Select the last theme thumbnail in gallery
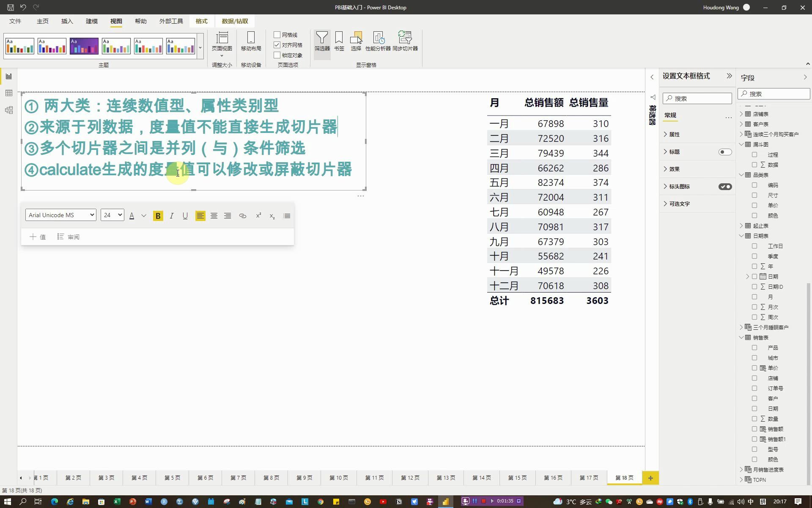Screen dimensions: 812x508 [181, 46]
